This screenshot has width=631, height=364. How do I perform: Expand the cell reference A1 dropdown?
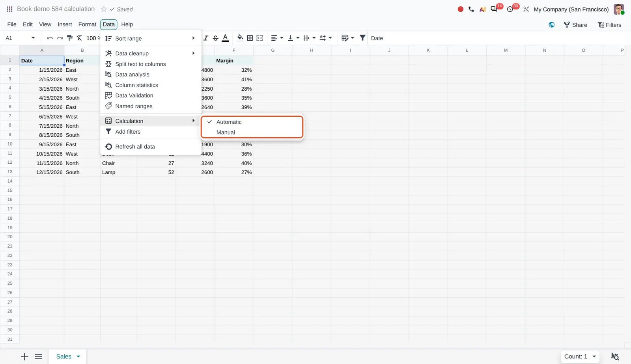pos(33,38)
